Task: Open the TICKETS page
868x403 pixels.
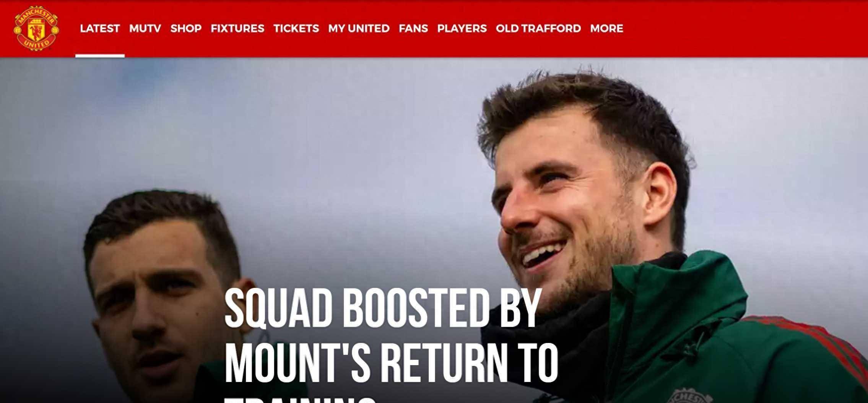Action: (296, 28)
